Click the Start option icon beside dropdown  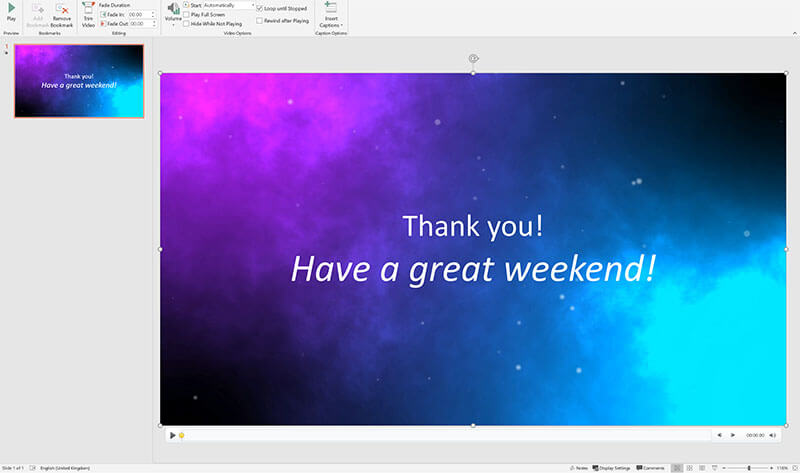186,5
